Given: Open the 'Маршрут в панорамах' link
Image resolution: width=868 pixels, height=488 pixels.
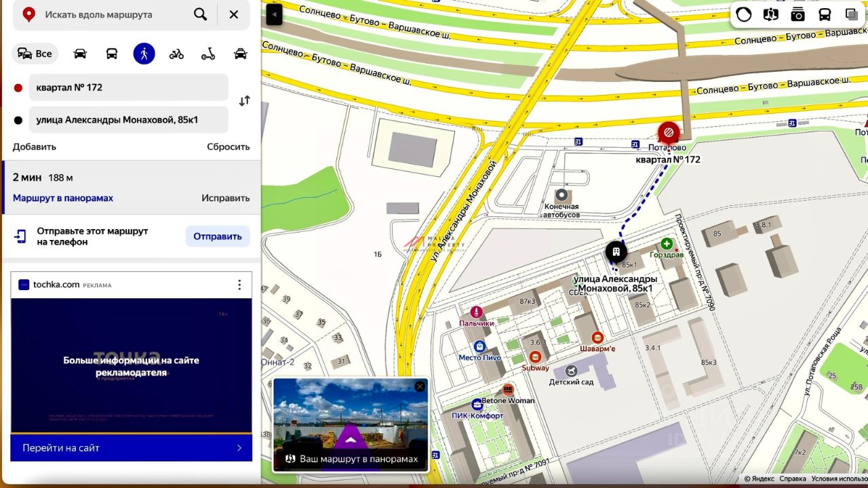Looking at the screenshot, I should pos(63,198).
